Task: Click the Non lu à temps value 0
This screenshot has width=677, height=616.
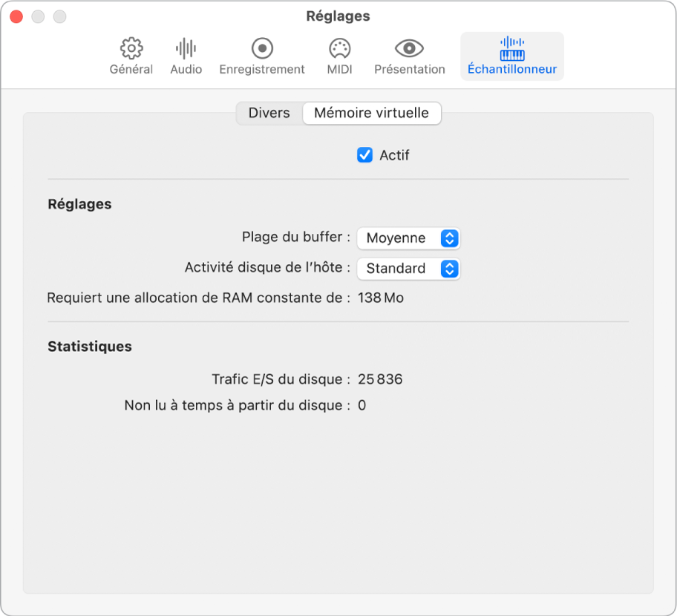Action: (362, 405)
